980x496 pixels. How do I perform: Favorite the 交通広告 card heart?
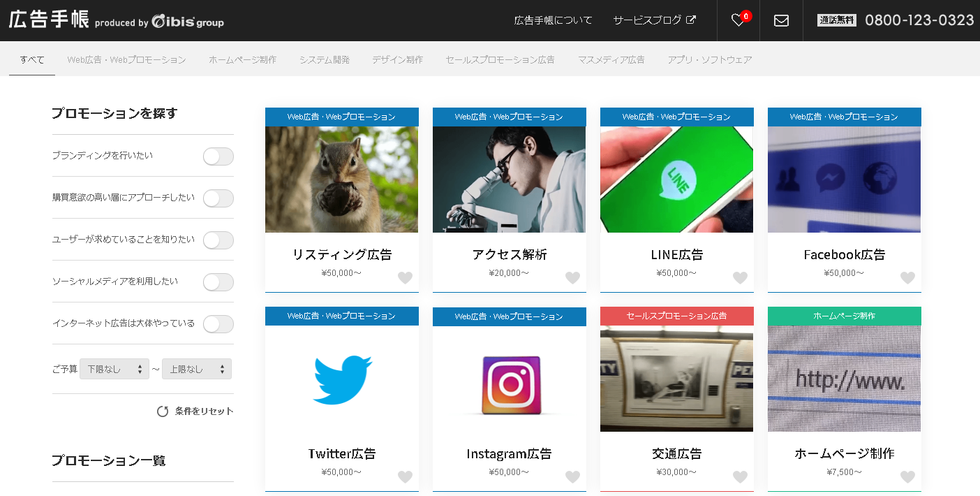740,476
